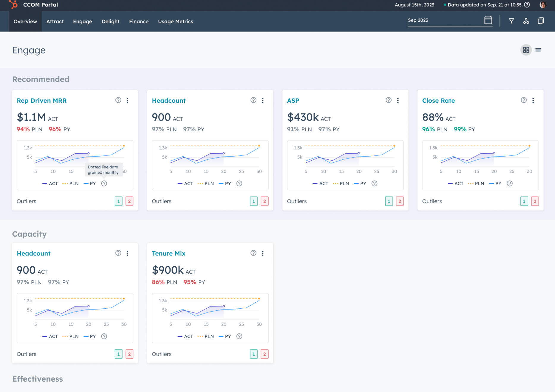Click the help icon on Rep Driven MRR card
The image size is (555, 392).
click(118, 100)
